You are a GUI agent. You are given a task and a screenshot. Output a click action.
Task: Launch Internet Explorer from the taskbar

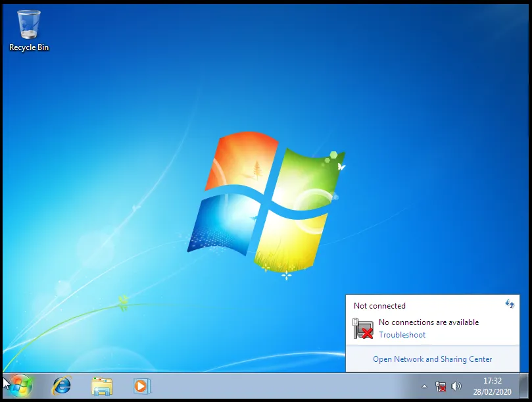(62, 387)
